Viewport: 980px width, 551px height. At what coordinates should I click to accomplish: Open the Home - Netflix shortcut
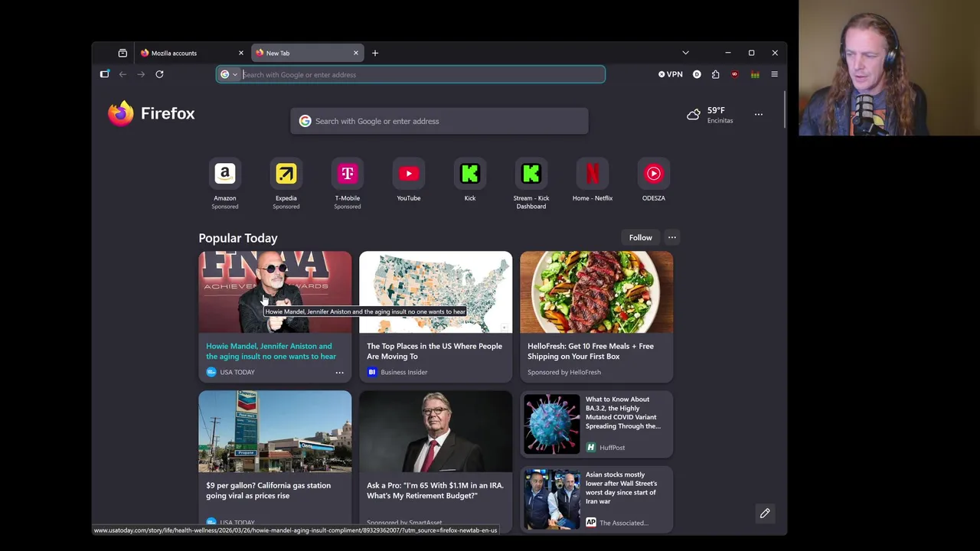click(x=593, y=181)
